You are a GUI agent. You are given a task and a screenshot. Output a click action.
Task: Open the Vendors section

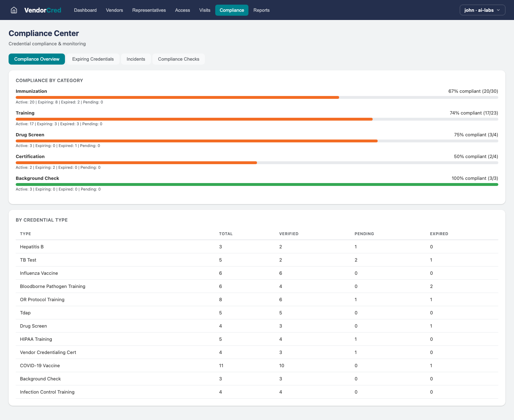pyautogui.click(x=114, y=10)
